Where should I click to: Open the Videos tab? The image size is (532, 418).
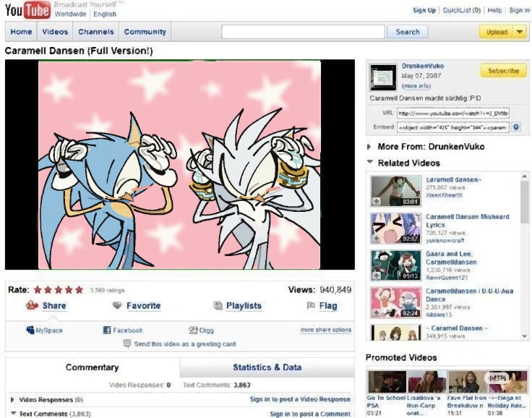point(55,32)
